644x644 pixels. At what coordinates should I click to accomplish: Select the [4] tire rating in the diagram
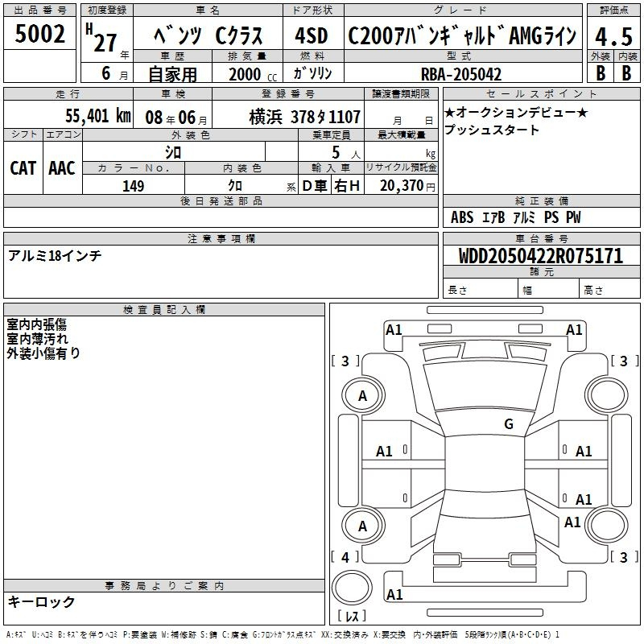(345, 557)
